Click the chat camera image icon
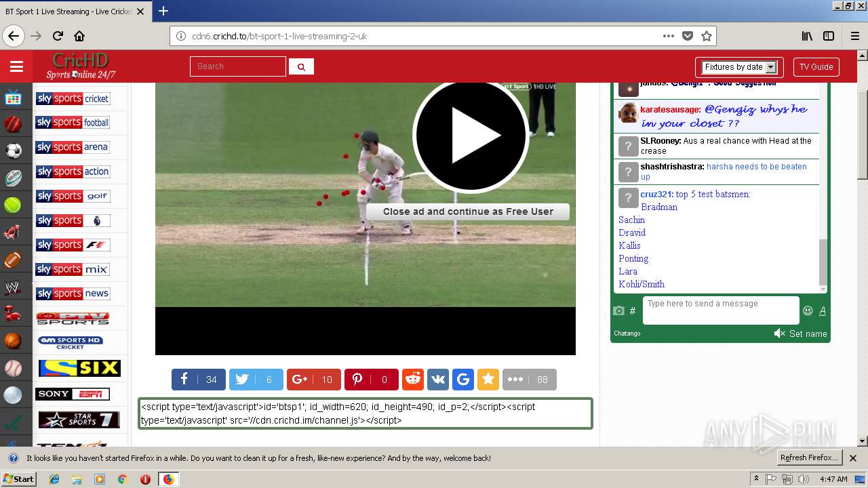 pyautogui.click(x=618, y=311)
